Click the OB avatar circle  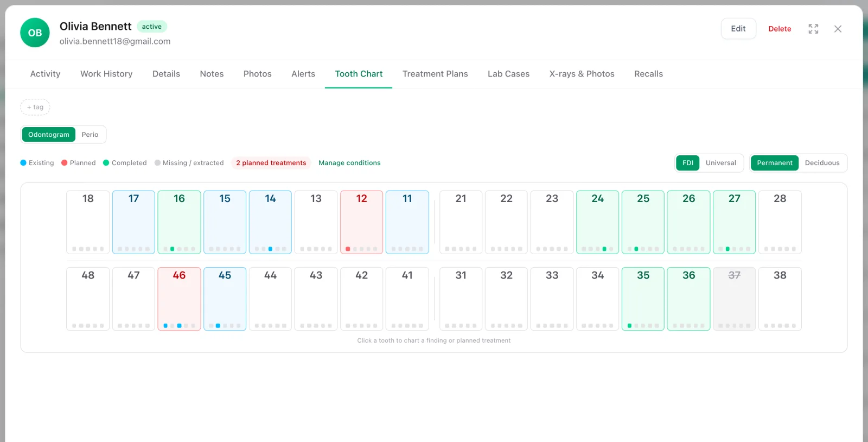tap(35, 33)
